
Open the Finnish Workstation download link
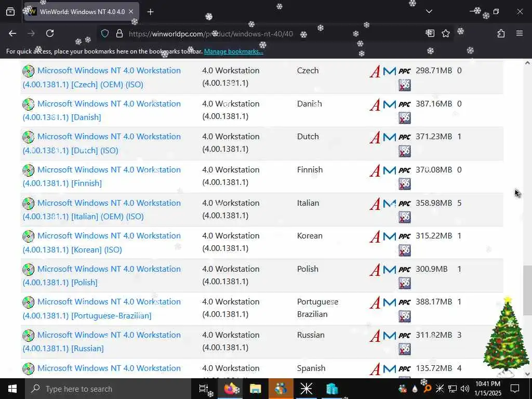click(101, 177)
